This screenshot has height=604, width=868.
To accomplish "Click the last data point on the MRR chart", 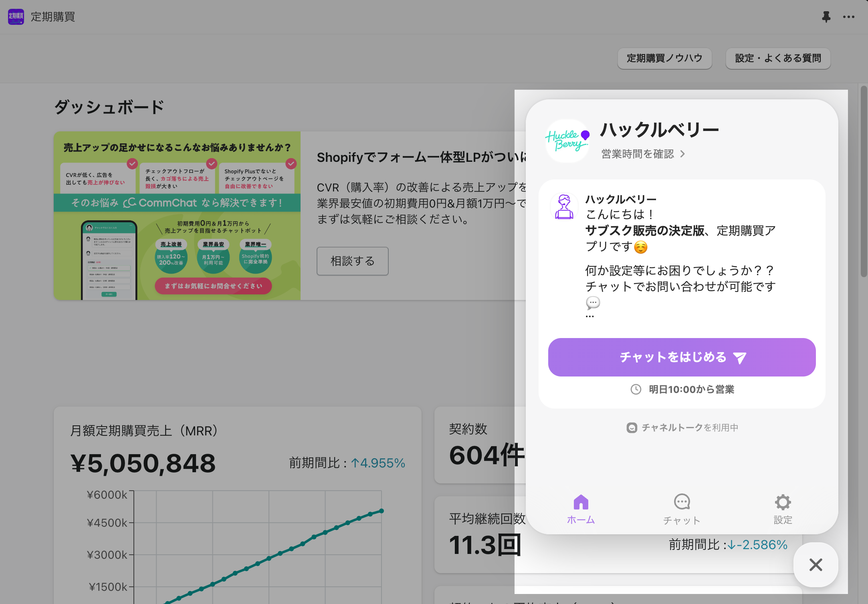I will [382, 511].
